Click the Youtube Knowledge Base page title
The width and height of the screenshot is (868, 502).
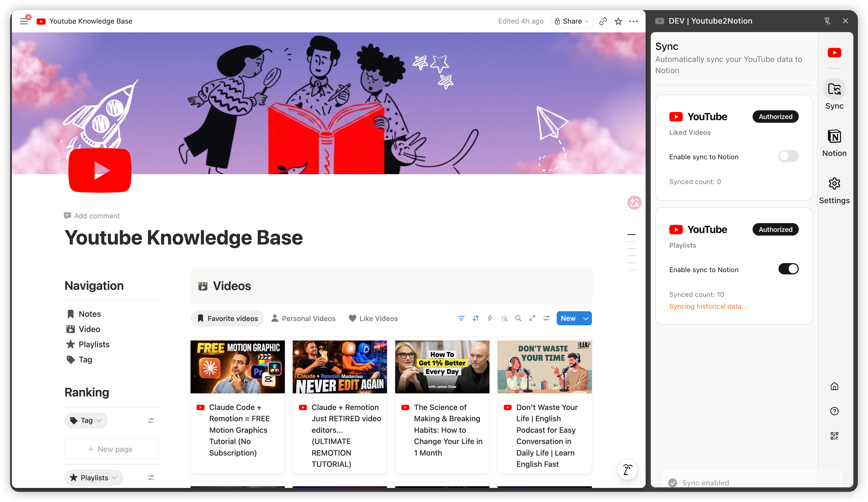(184, 237)
